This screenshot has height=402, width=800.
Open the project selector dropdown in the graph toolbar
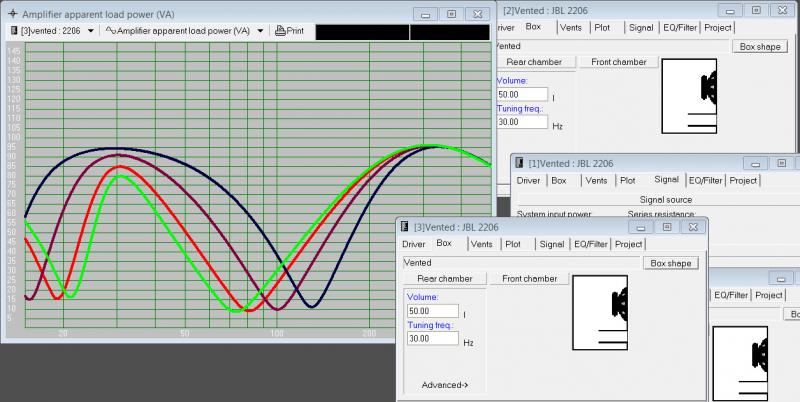point(91,31)
